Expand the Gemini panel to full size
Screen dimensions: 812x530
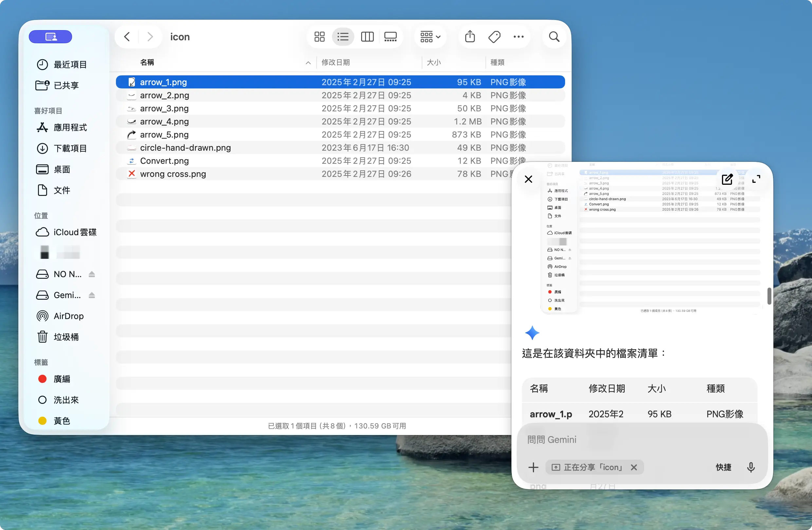(756, 179)
